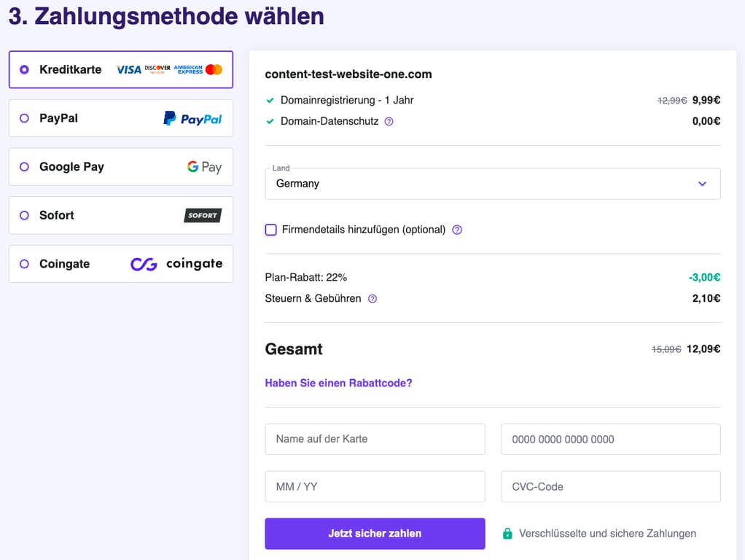Viewport: 745px width, 560px height.
Task: Click the CVC-Code input field
Action: (x=610, y=486)
